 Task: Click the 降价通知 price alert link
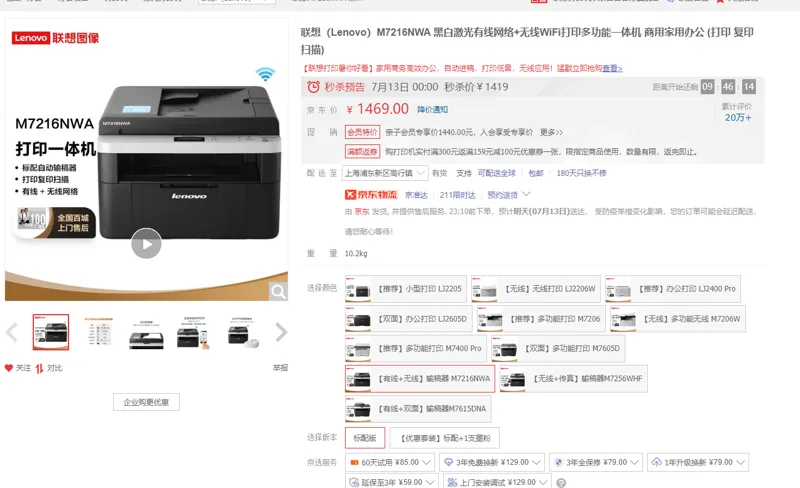click(433, 110)
